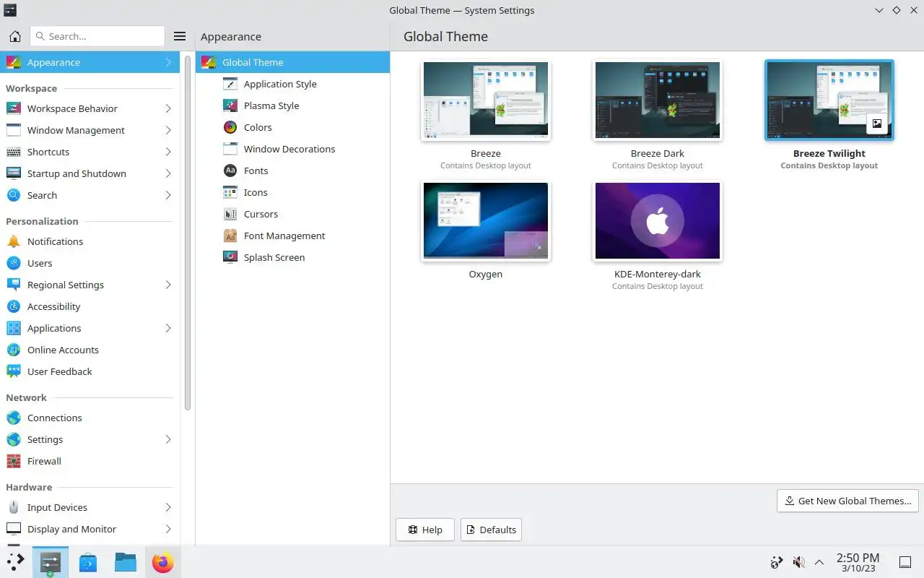Click the Global Theme icon in Appearance list

(x=209, y=62)
